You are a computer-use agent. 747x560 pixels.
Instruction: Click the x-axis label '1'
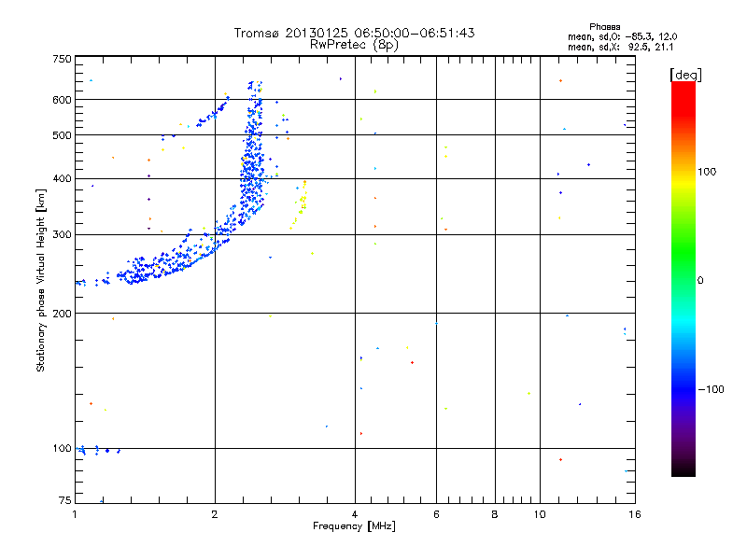[75, 514]
